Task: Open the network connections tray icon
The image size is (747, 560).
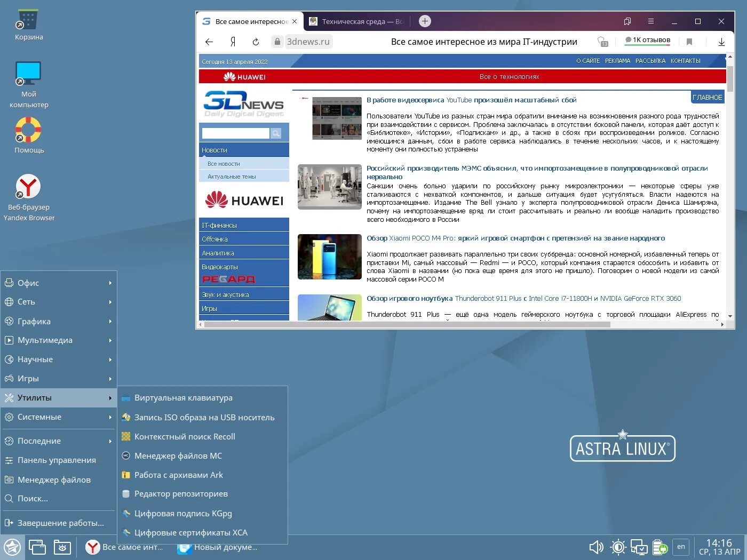Action: [x=639, y=547]
